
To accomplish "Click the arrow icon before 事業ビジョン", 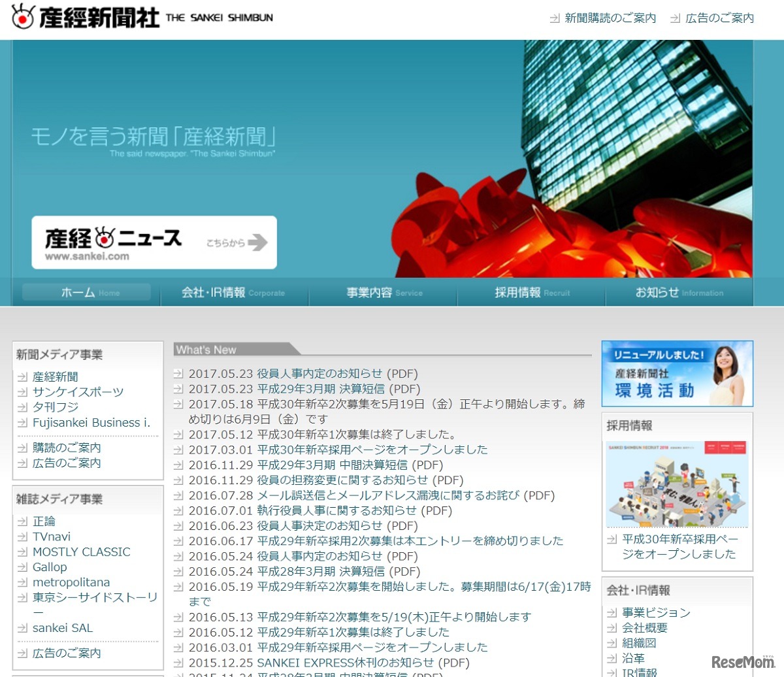I will tap(613, 612).
